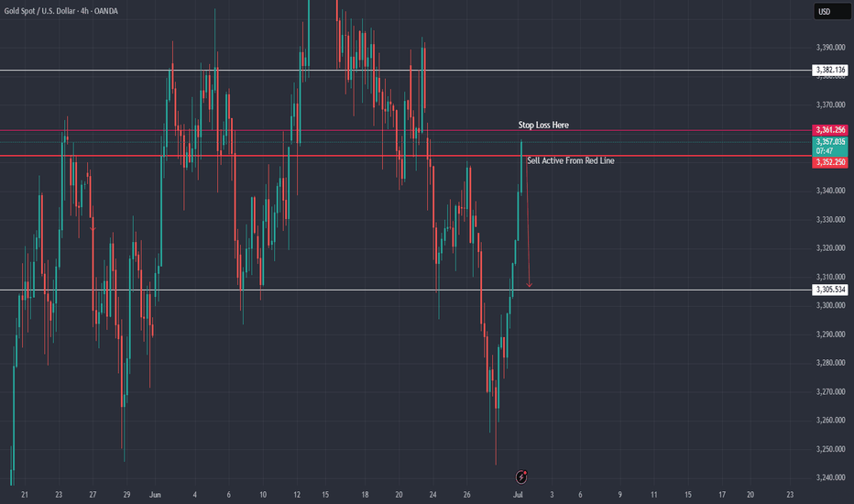Click the 27 date label on time axis
This screenshot has height=504, width=854.
pos(93,495)
